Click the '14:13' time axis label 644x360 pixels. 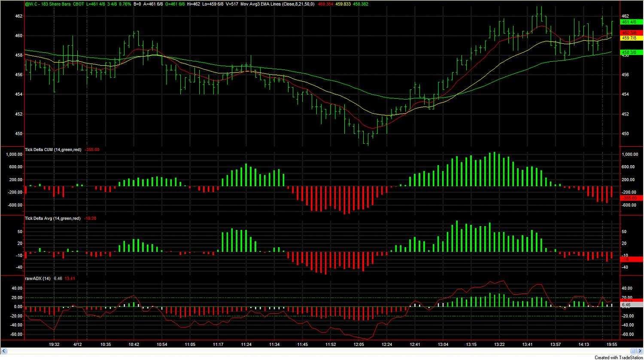tap(583, 344)
